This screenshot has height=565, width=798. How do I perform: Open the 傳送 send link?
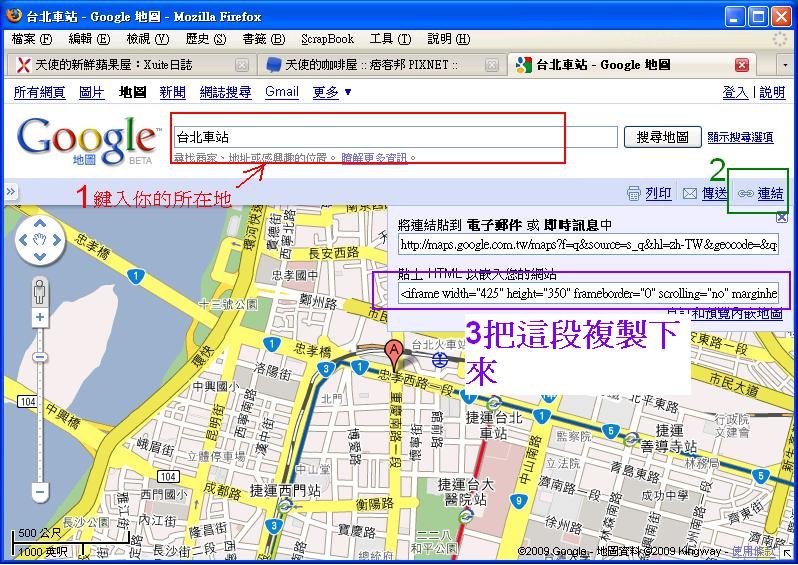coord(715,193)
